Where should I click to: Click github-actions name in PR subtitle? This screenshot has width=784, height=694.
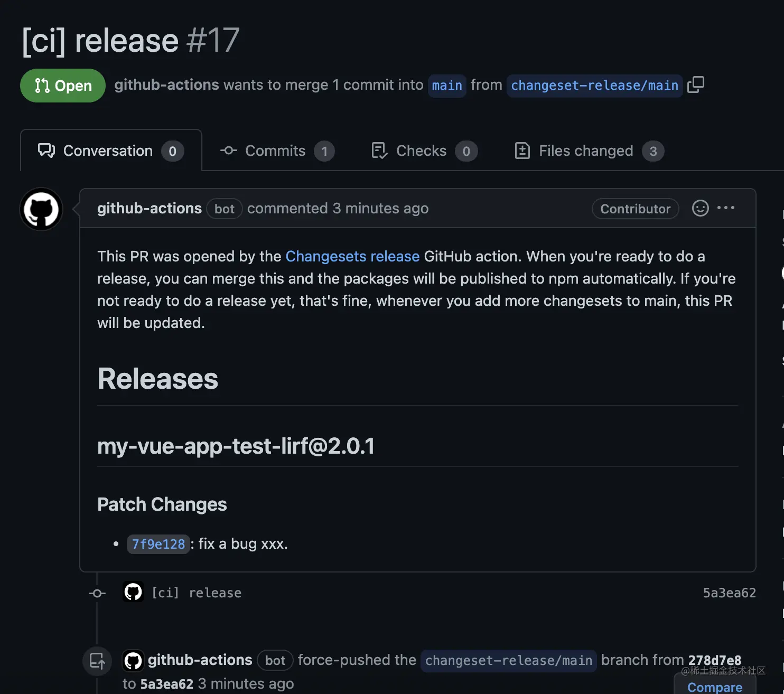coord(166,85)
